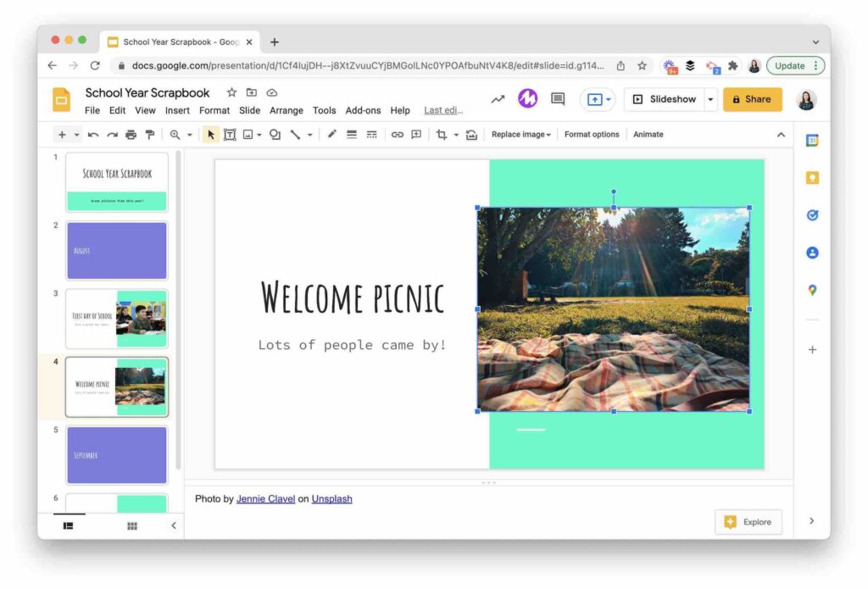This screenshot has width=868, height=589.
Task: Click the Explore button
Action: [x=749, y=522]
